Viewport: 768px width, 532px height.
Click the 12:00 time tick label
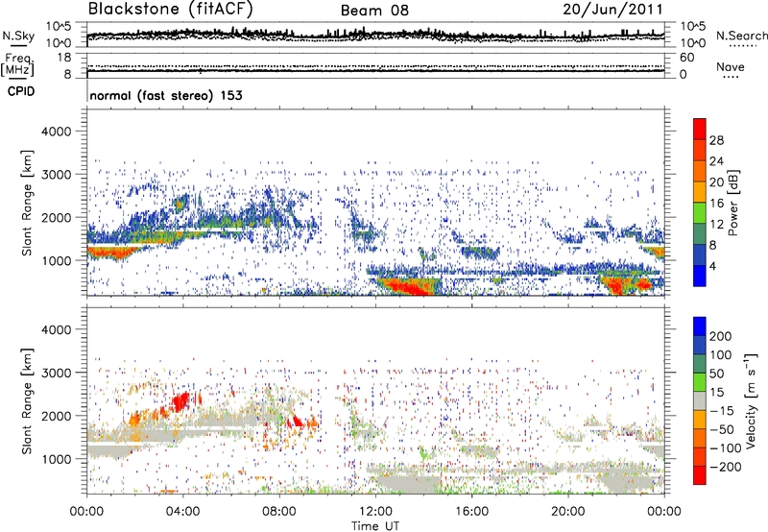pyautogui.click(x=375, y=512)
